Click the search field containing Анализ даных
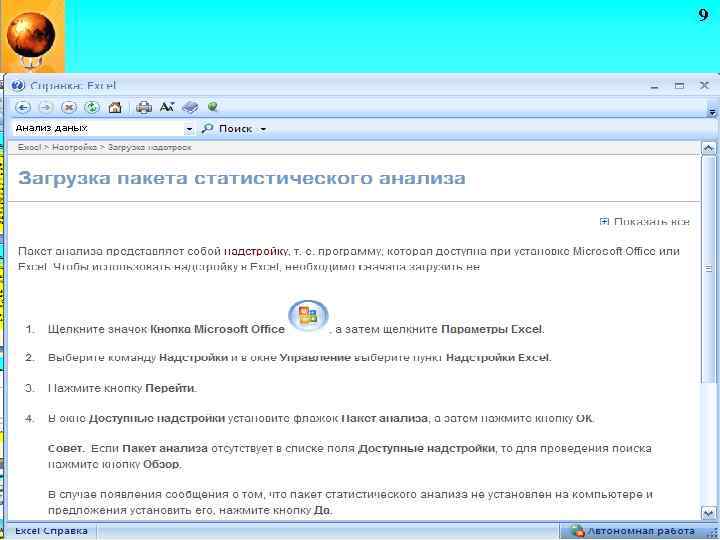Screen dimensions: 720x540 (x=98, y=129)
